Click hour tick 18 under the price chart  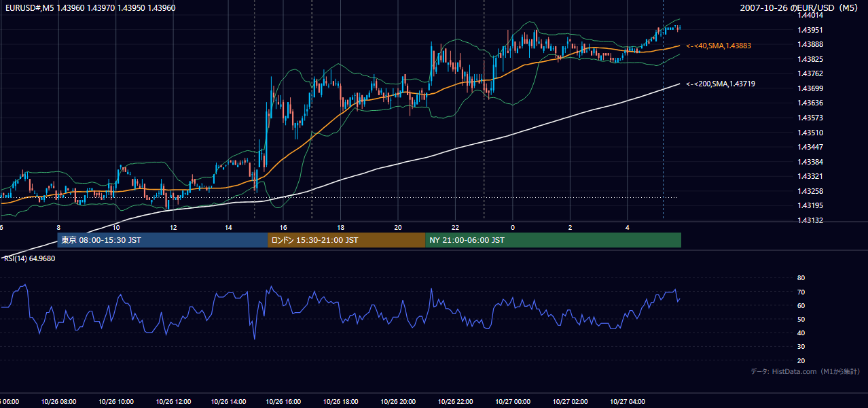(x=341, y=227)
